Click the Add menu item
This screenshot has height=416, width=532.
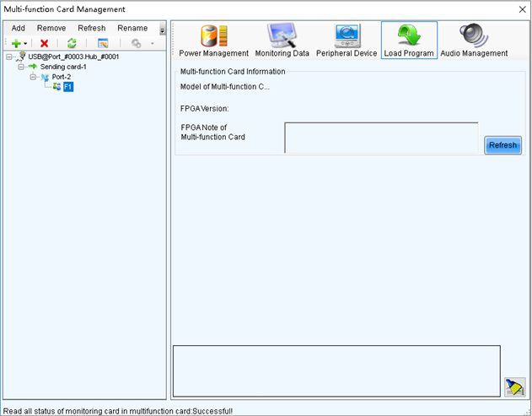coord(19,28)
